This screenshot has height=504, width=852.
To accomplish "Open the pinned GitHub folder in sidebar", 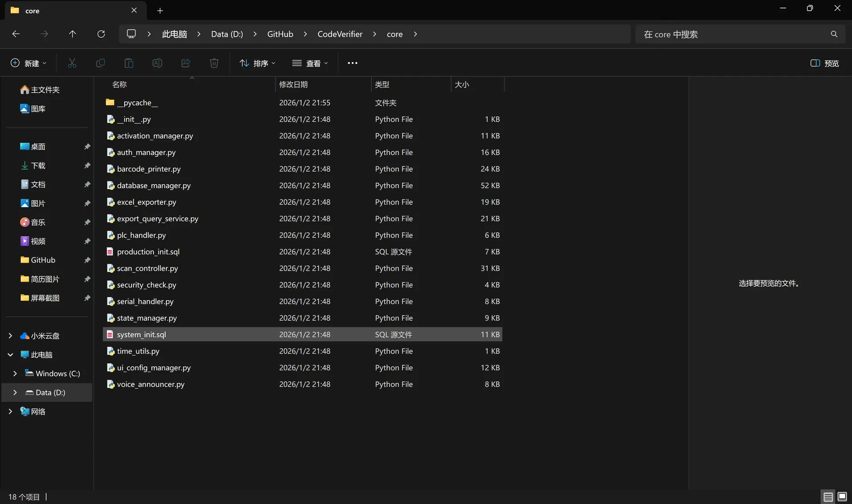I will click(x=38, y=260).
